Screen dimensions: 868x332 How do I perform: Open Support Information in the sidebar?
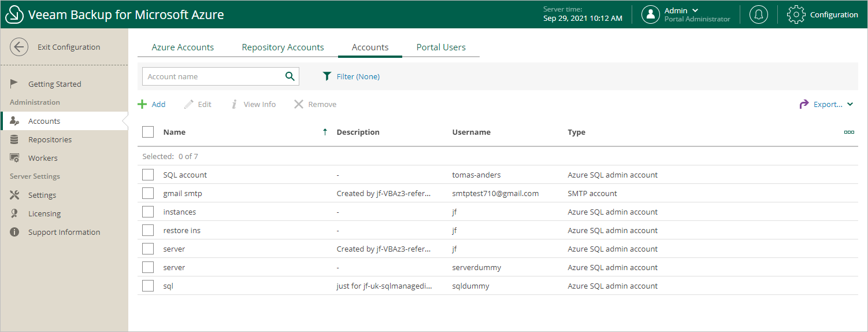(64, 232)
